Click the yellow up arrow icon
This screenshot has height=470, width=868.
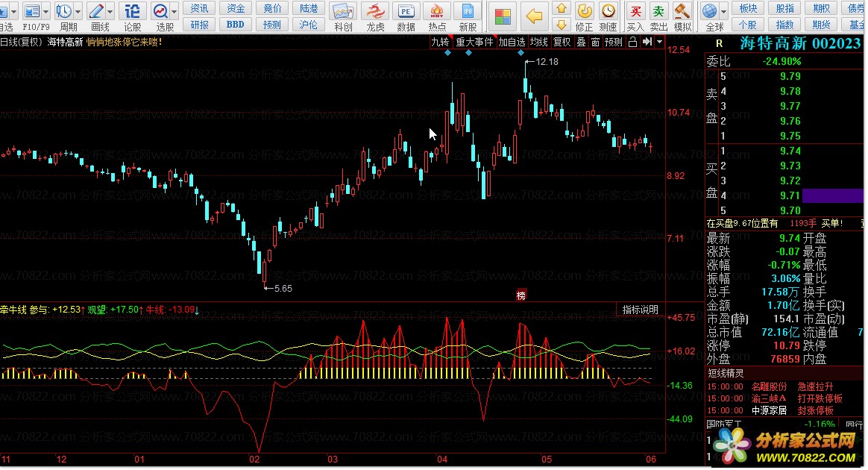[562, 8]
